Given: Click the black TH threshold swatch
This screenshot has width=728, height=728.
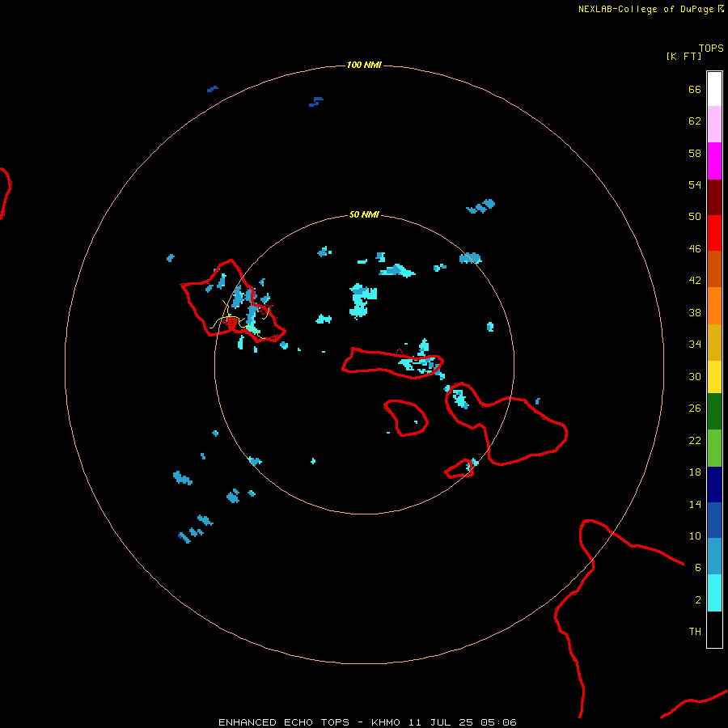Looking at the screenshot, I should point(714,629).
